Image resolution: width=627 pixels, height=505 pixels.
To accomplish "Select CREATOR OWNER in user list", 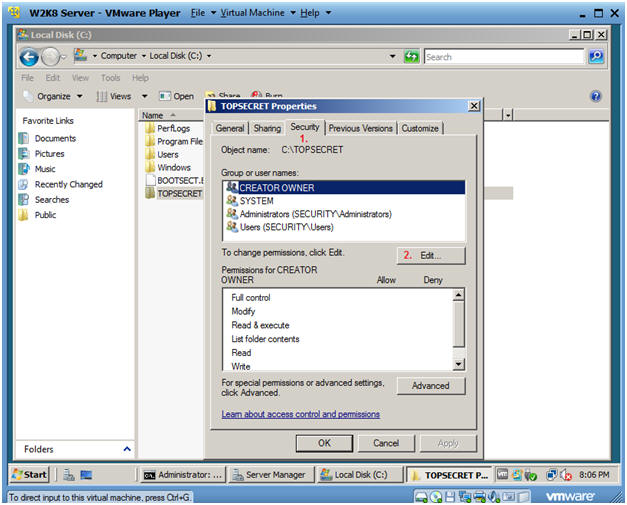I will click(x=344, y=188).
